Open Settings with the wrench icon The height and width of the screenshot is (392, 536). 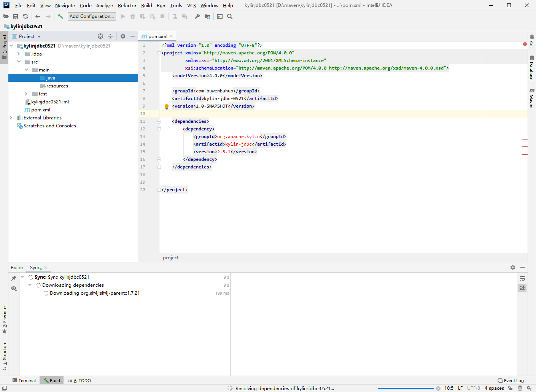pyautogui.click(x=197, y=16)
